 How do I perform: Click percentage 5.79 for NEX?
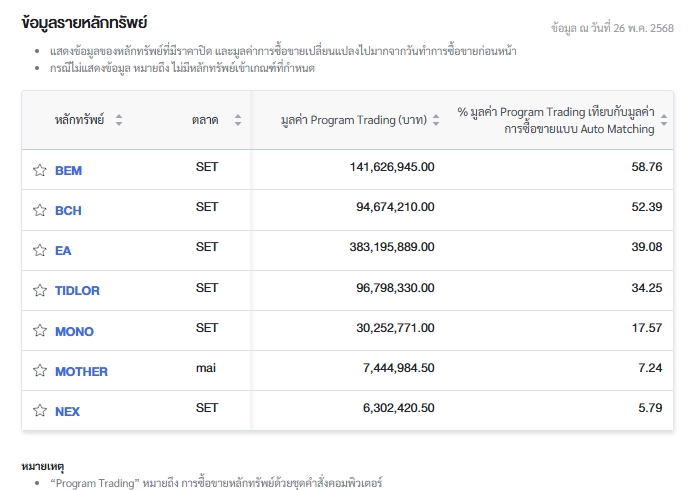[x=650, y=408]
